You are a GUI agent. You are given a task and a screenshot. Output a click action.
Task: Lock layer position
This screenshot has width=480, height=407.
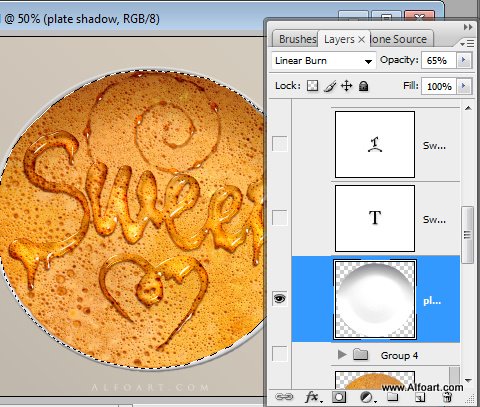(347, 86)
